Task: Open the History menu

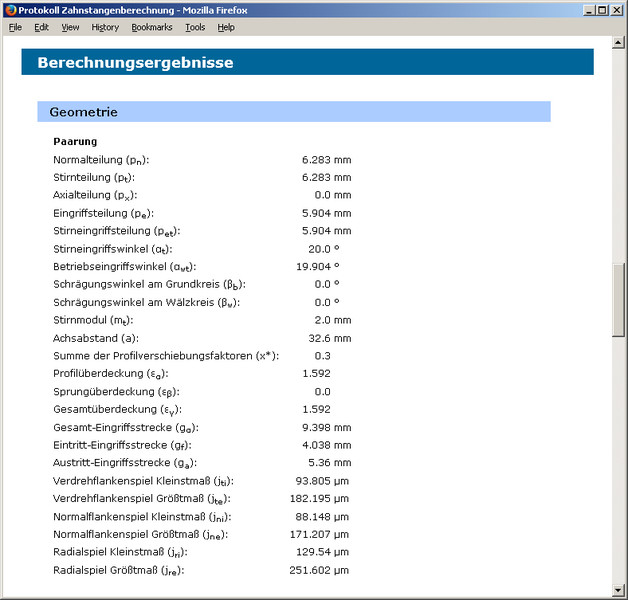Action: pyautogui.click(x=105, y=27)
